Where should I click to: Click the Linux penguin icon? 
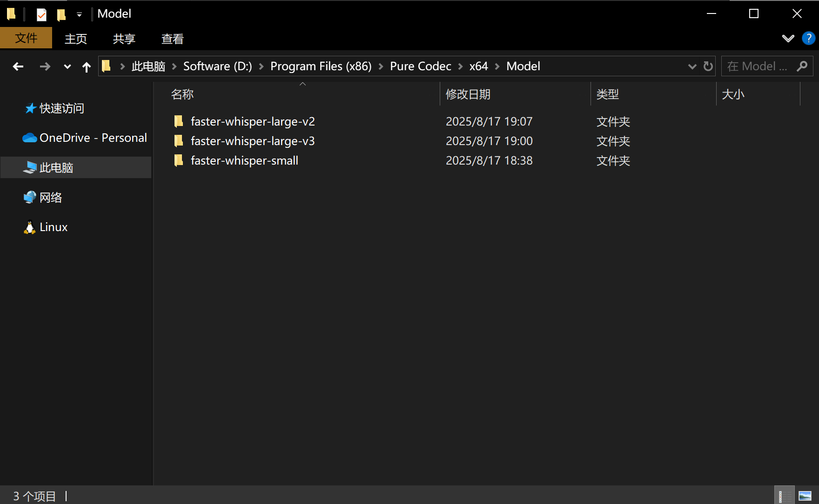click(x=30, y=227)
